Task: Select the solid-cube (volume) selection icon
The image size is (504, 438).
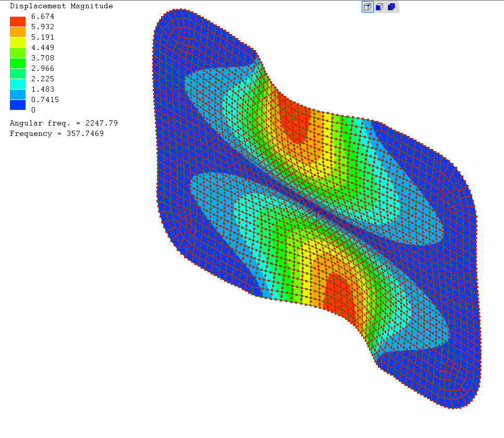Action: tap(391, 7)
